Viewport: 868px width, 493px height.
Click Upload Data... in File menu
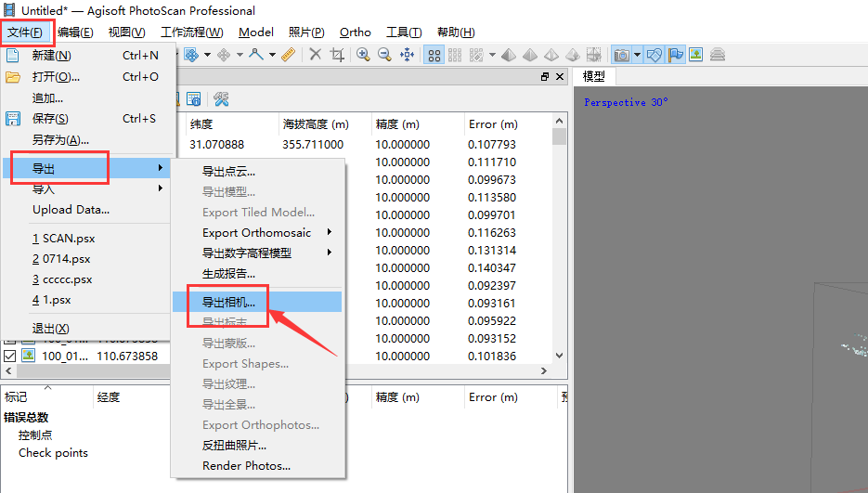(85, 210)
